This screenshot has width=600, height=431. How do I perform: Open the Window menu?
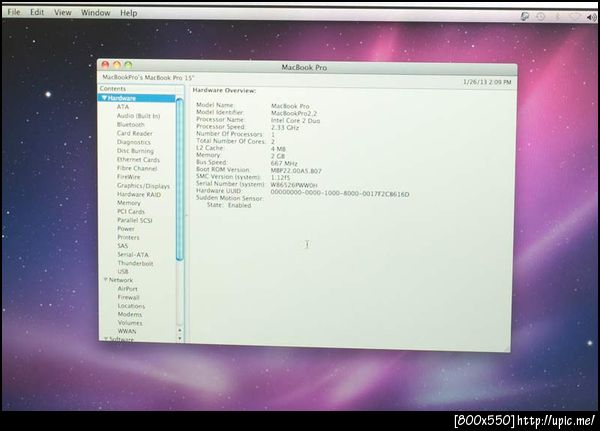pos(96,13)
